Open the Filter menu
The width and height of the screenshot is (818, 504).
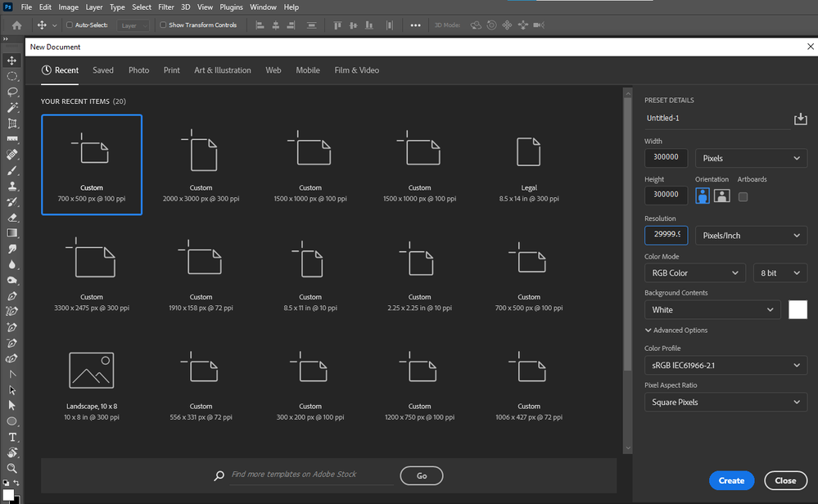(166, 7)
